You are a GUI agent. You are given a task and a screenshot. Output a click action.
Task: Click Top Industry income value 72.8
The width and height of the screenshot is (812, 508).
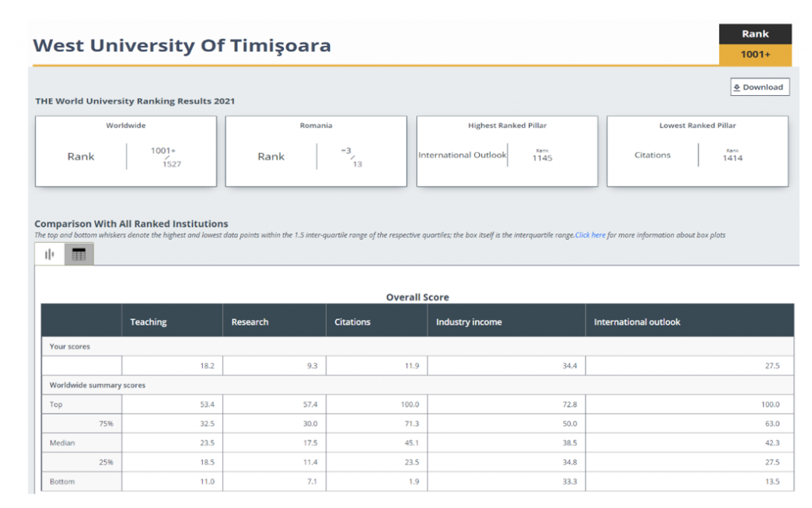point(569,404)
